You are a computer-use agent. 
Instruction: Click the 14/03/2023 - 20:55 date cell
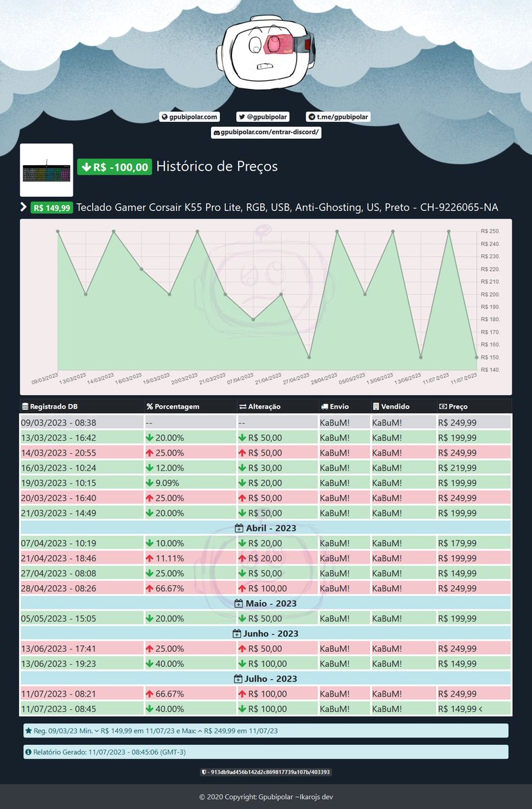[x=82, y=452]
